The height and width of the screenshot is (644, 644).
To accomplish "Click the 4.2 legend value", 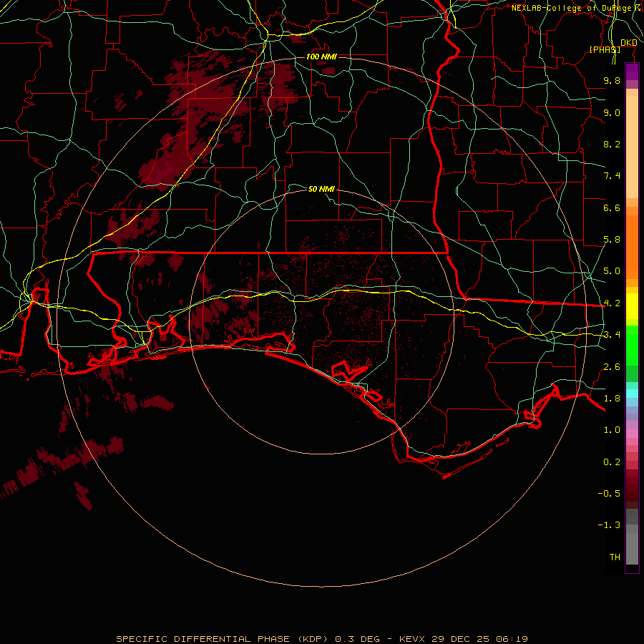I will coord(612,303).
